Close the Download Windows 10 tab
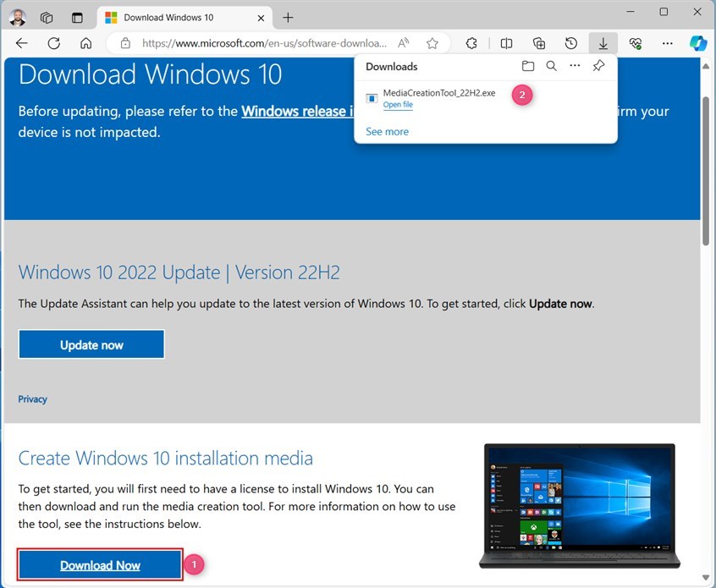 [261, 18]
